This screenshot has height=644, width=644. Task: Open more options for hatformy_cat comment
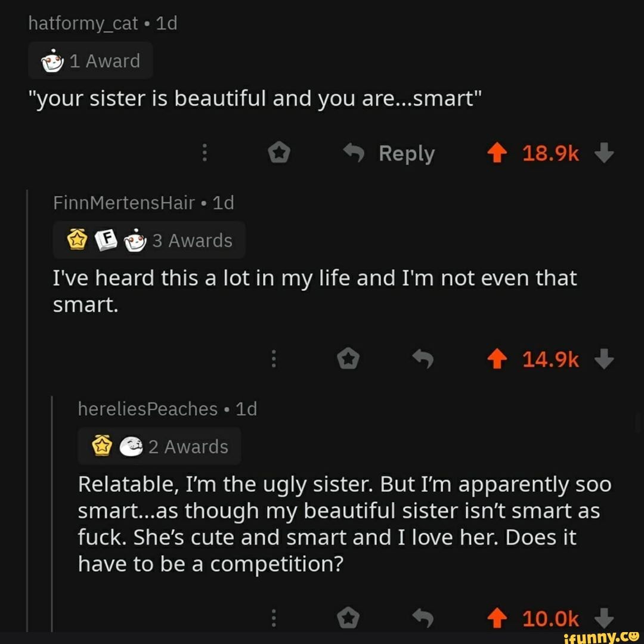205,154
